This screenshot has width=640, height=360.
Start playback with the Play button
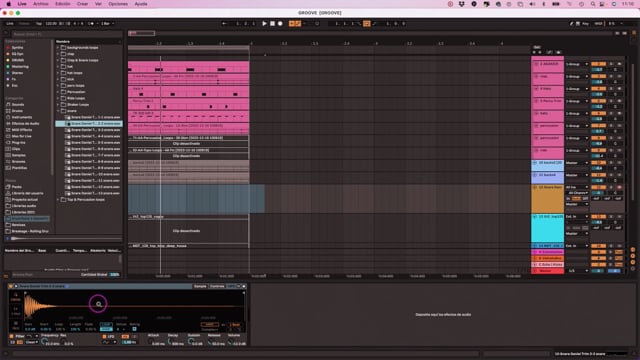pyautogui.click(x=264, y=24)
